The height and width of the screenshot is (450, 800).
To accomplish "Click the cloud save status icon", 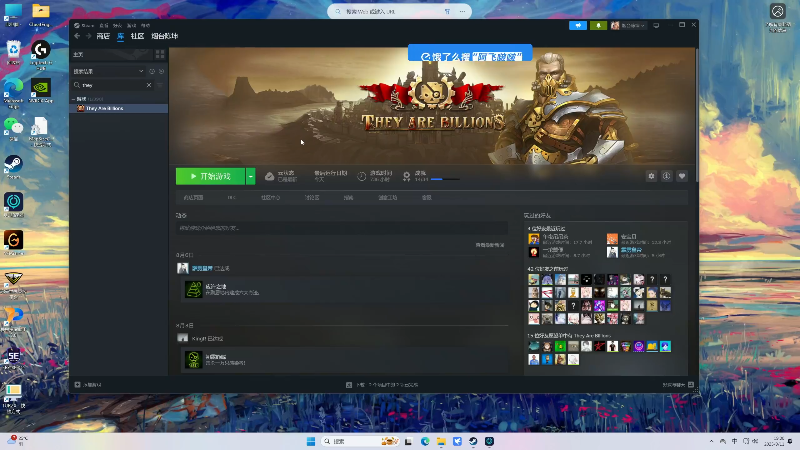I will point(269,177).
